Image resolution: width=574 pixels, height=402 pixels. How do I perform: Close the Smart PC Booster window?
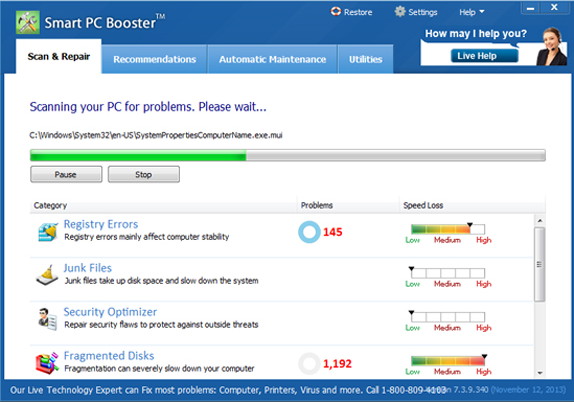click(554, 7)
